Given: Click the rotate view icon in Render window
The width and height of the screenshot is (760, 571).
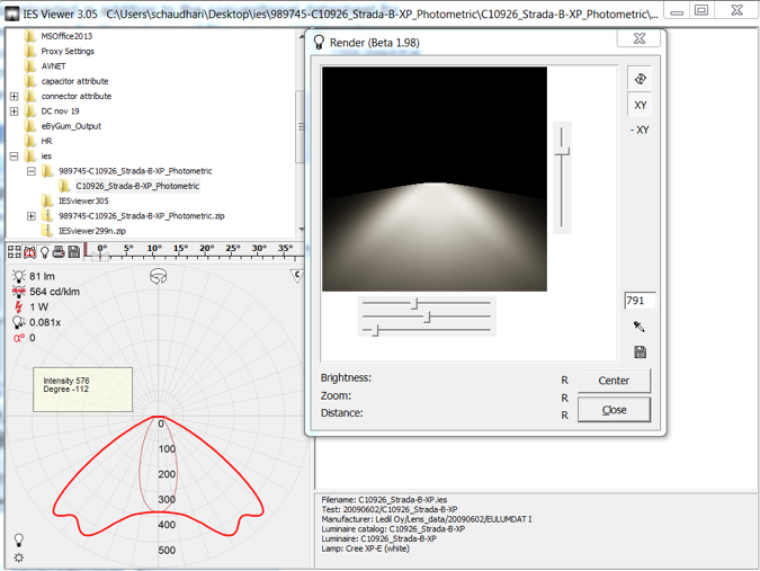Looking at the screenshot, I should click(x=640, y=79).
